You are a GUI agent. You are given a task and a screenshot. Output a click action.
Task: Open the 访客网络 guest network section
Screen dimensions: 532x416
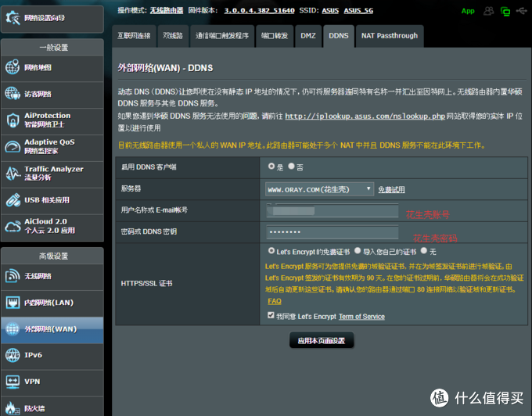coord(52,94)
